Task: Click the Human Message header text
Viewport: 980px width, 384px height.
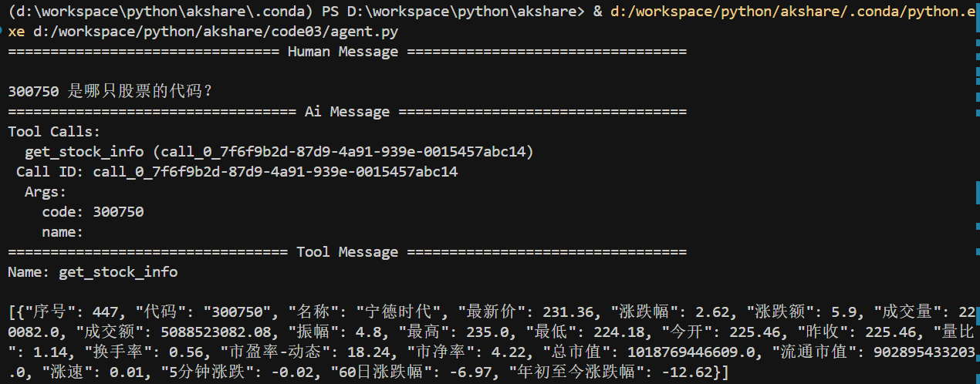Action: (343, 52)
